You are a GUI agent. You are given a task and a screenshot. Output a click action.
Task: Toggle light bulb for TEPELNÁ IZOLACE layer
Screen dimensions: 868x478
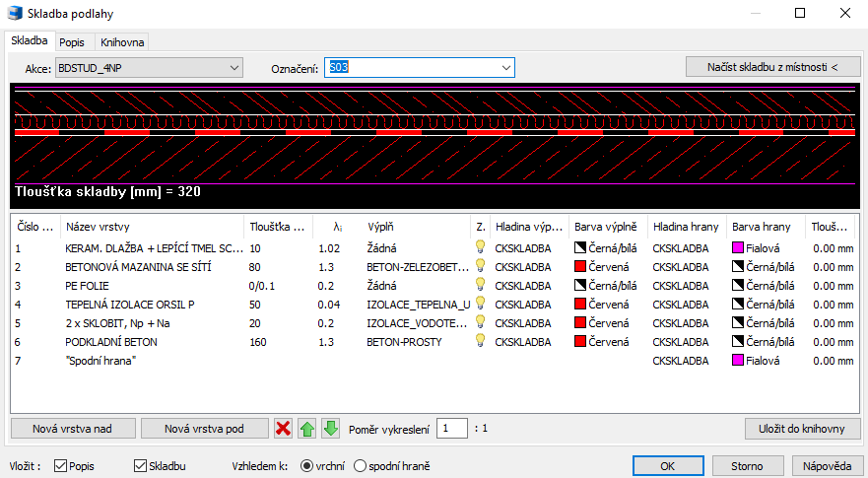click(x=481, y=305)
